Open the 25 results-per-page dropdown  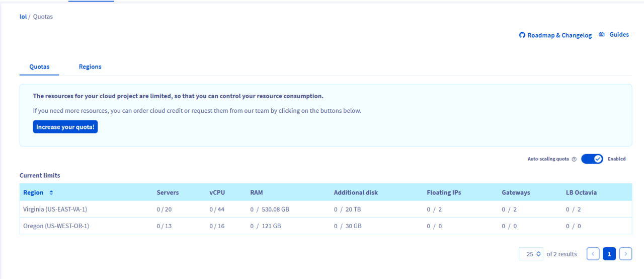531,254
